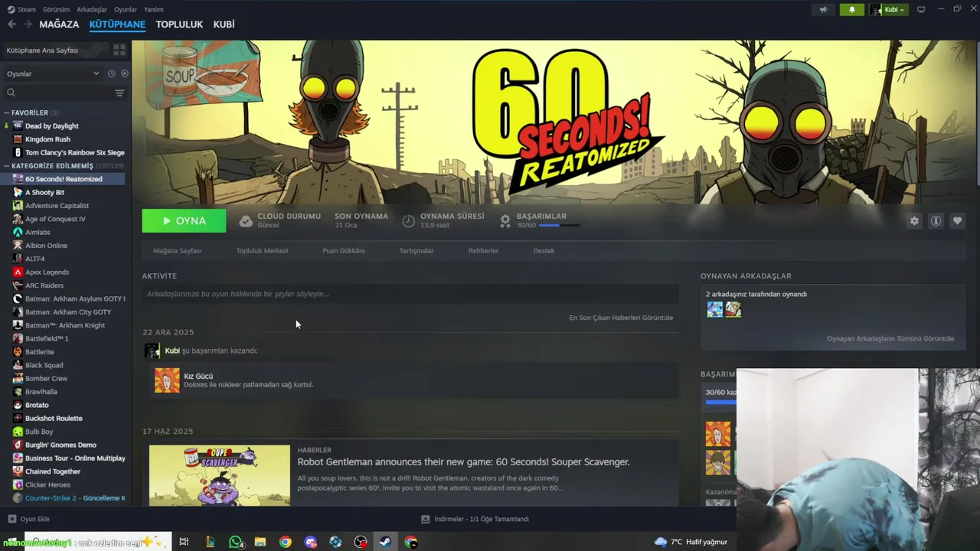Screen dimensions: 980x551
Task: Open the green notifications bell
Action: [851, 10]
